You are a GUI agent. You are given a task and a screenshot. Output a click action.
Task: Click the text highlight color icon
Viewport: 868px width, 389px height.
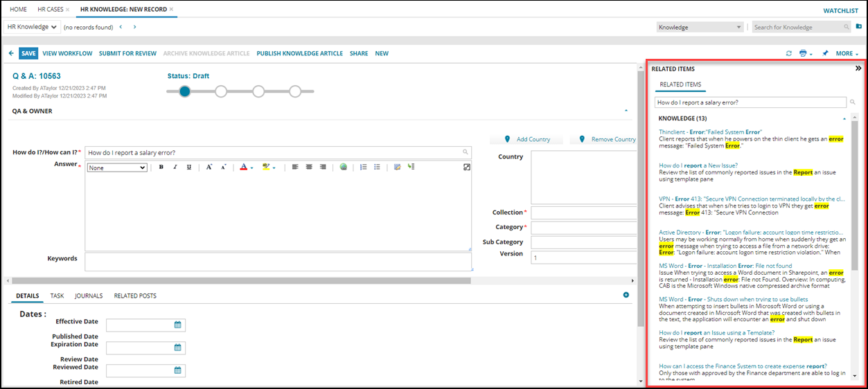pos(267,167)
